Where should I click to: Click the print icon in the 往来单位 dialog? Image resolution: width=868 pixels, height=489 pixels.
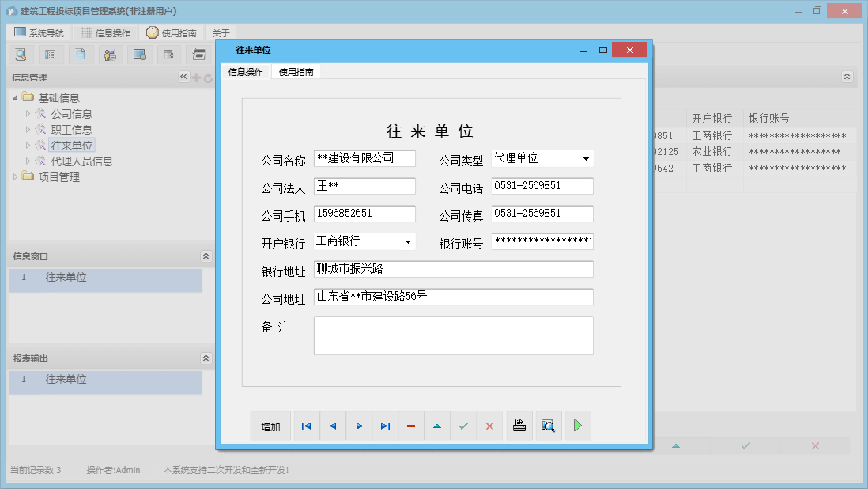pyautogui.click(x=519, y=426)
